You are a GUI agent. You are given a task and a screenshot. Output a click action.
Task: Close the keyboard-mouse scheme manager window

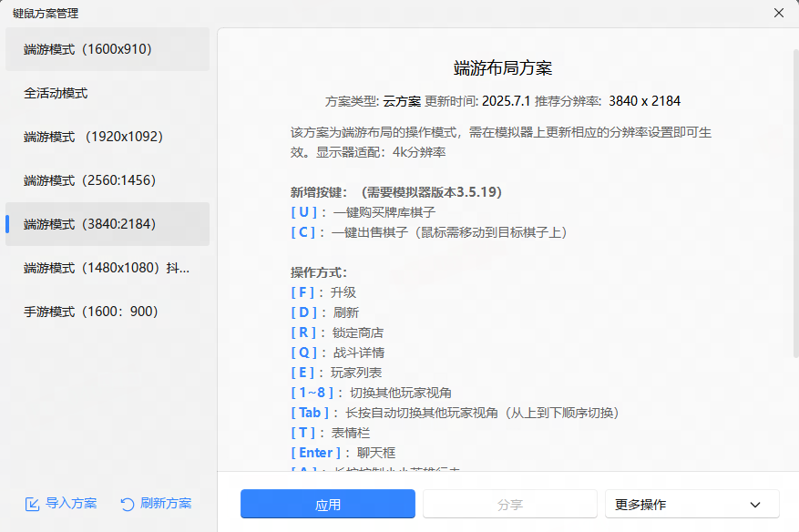tap(778, 13)
